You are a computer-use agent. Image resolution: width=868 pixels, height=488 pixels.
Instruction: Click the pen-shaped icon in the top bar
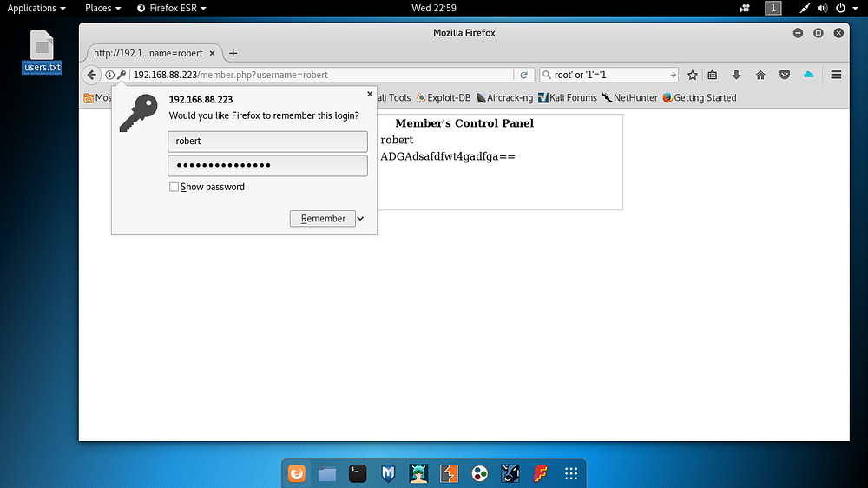pyautogui.click(x=805, y=8)
